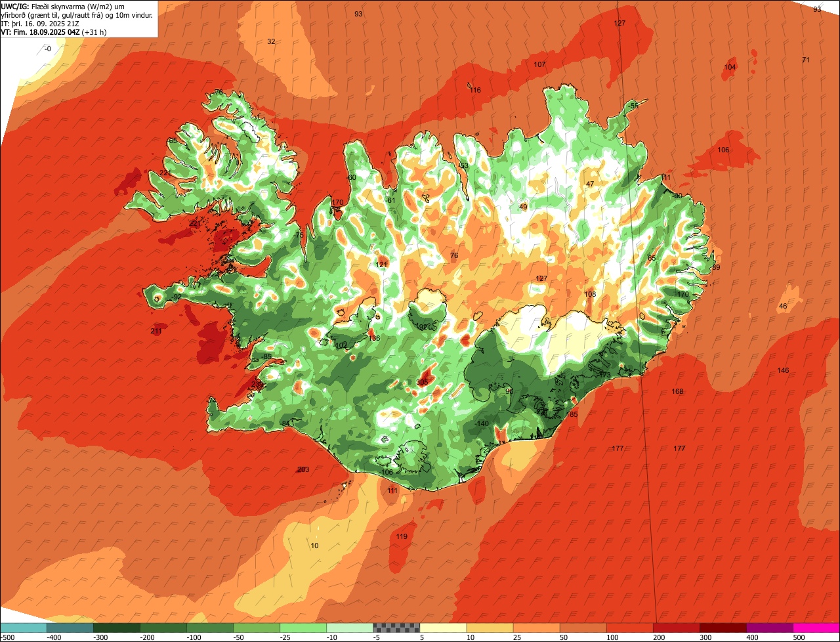
Task: Click the map value "46" east of Iceland
Action: (x=782, y=306)
